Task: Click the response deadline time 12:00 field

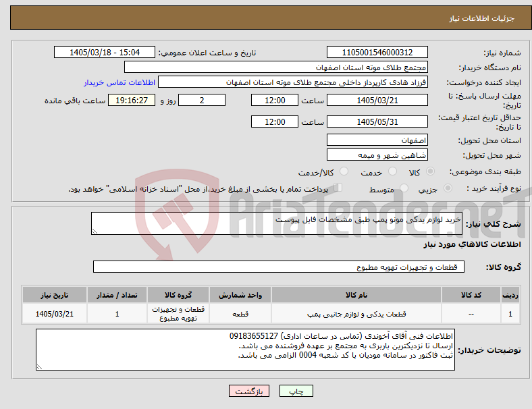Action: (x=275, y=101)
